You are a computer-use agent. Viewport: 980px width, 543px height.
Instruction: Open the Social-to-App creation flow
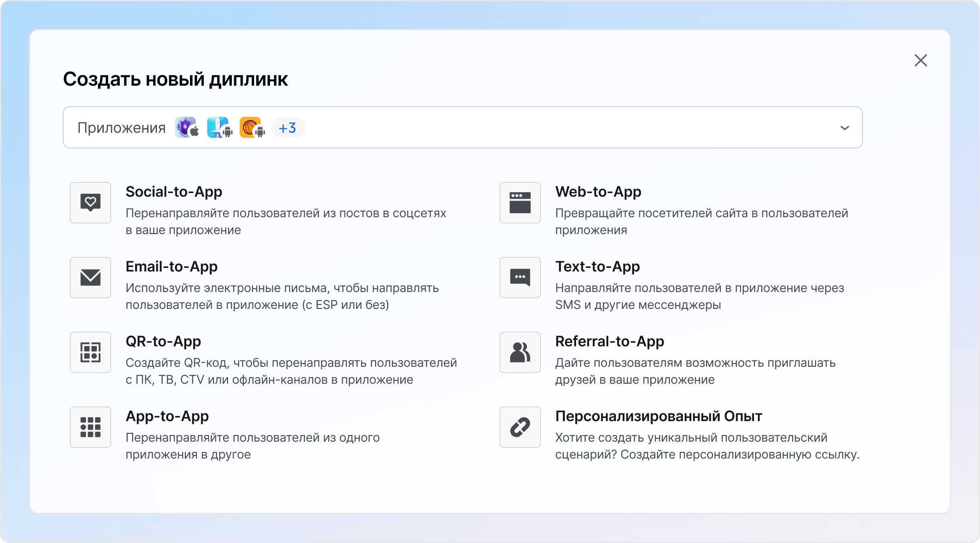(x=174, y=192)
